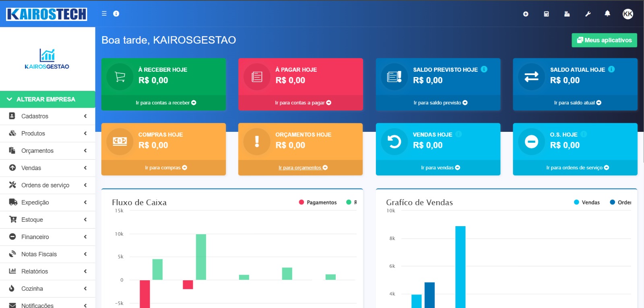Click the tall green bar in Fluxo de Caixa
The image size is (644, 308).
click(201, 256)
